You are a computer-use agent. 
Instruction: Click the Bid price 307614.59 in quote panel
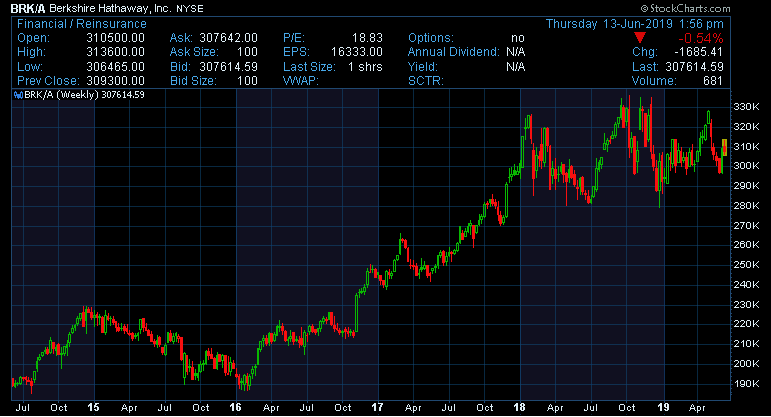tap(228, 66)
